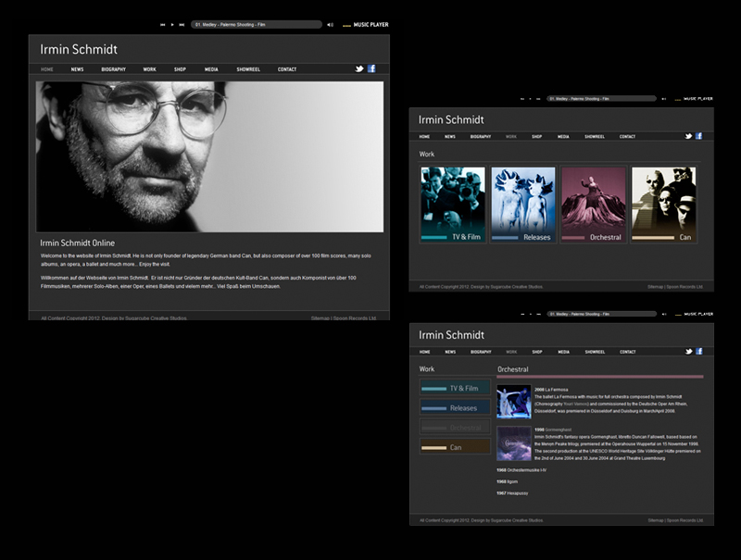The height and width of the screenshot is (560, 741).
Task: Go to NEWS in home page navigation
Action: tap(77, 69)
